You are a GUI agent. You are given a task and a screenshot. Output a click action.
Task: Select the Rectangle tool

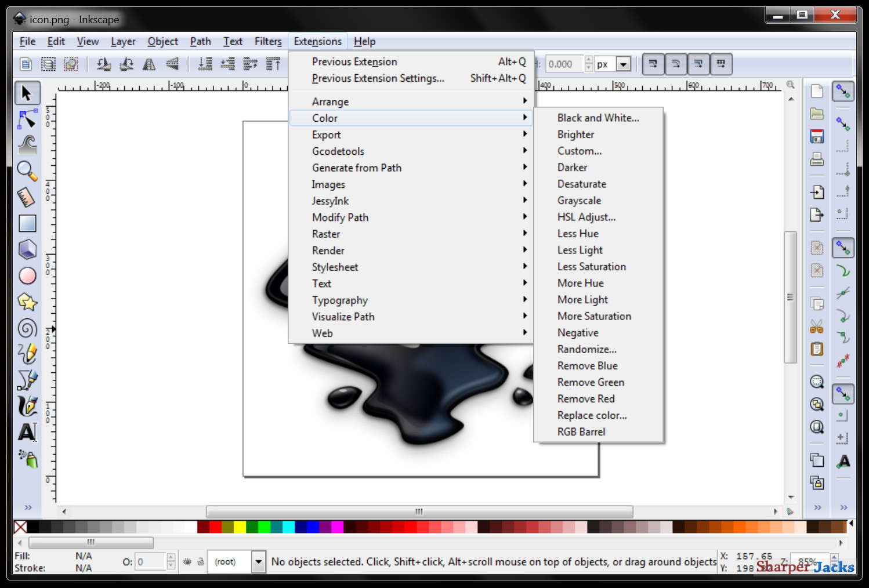tap(27, 223)
